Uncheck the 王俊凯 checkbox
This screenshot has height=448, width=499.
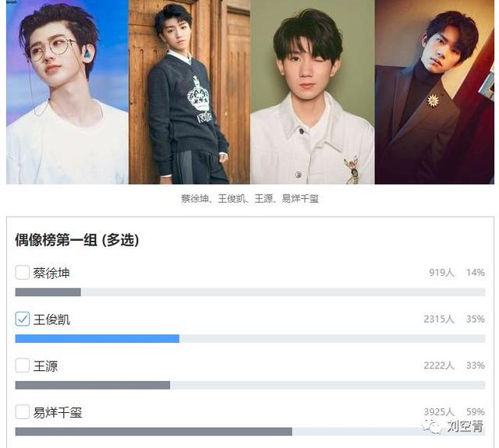tap(23, 319)
